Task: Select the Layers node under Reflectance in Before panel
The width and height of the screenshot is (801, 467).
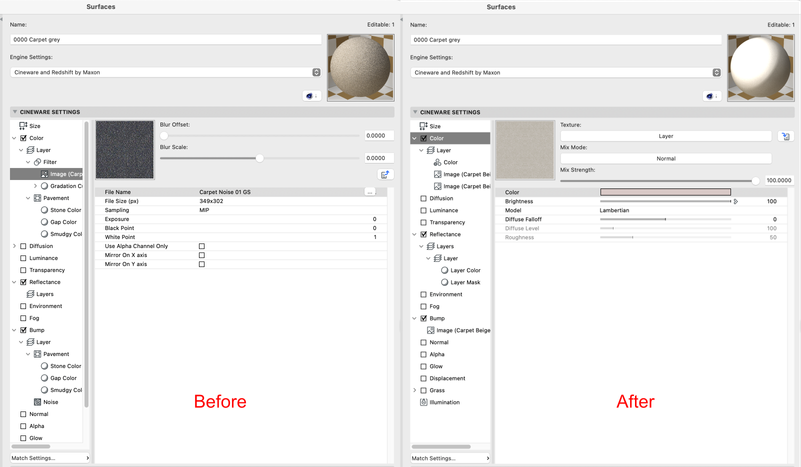Action: [40, 294]
